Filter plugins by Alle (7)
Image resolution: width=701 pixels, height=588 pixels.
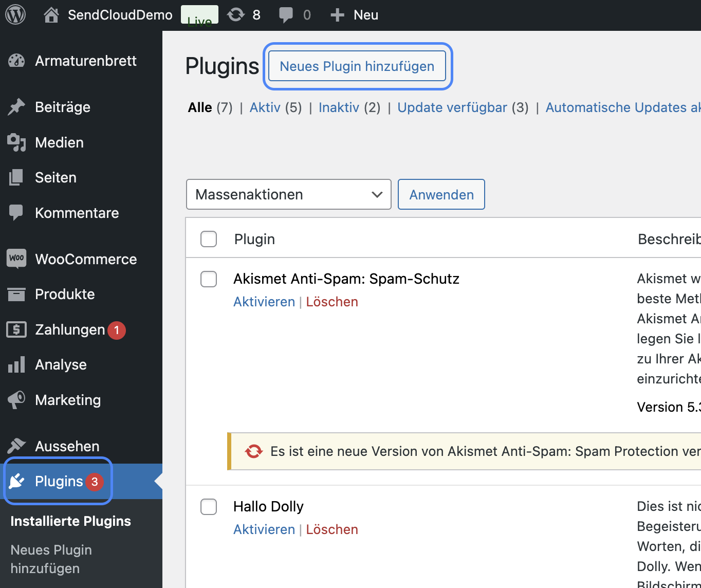[210, 107]
